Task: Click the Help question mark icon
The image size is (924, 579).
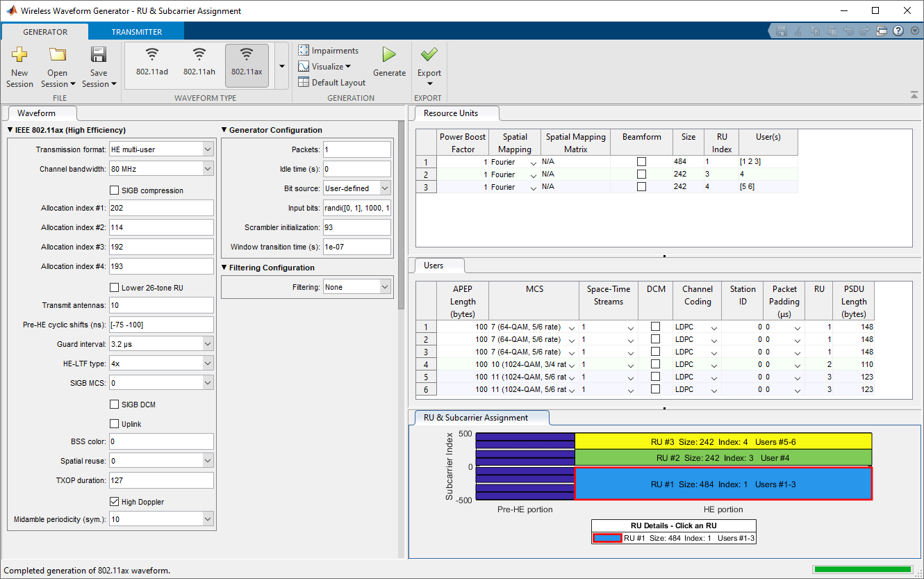Action: pos(898,31)
